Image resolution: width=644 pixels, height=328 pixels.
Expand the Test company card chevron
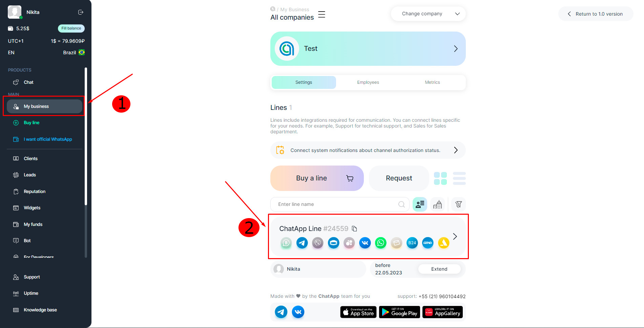click(456, 49)
